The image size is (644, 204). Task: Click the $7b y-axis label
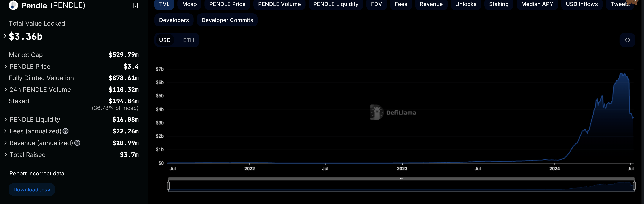pyautogui.click(x=160, y=69)
